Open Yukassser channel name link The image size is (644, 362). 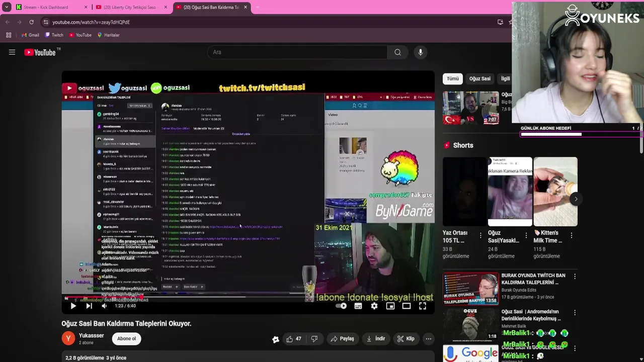point(91,335)
